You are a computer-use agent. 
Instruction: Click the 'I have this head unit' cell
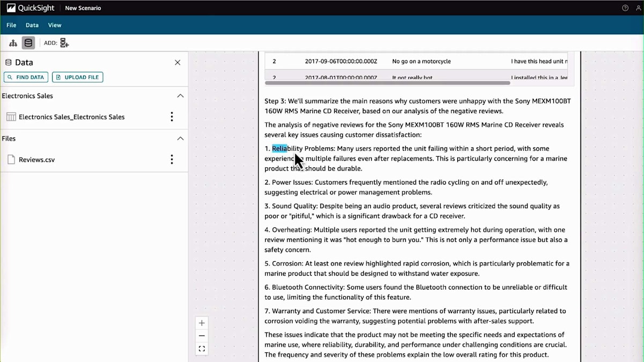coord(539,62)
